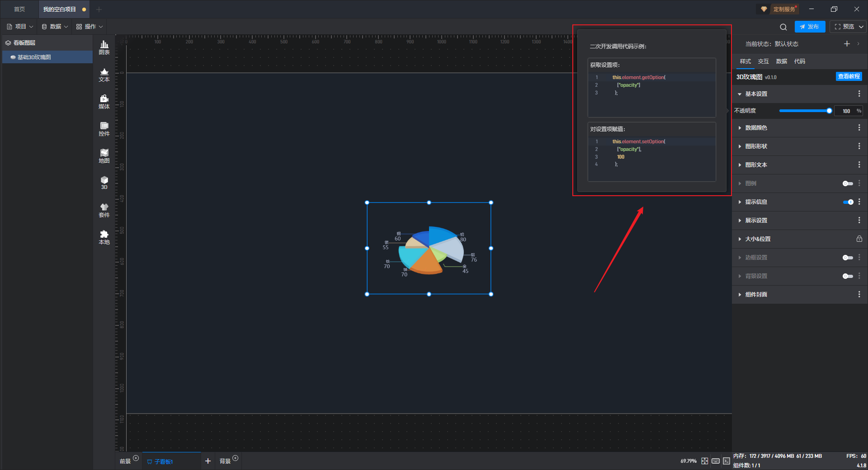This screenshot has height=470, width=868.
Task: Open 基本设置 more options menu
Action: coord(859,94)
